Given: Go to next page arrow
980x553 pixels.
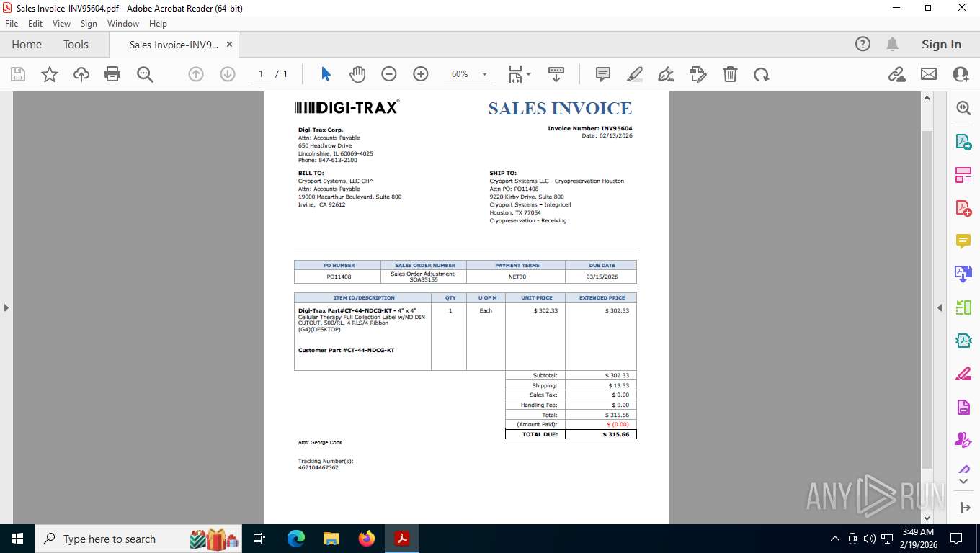Looking at the screenshot, I should pyautogui.click(x=228, y=74).
